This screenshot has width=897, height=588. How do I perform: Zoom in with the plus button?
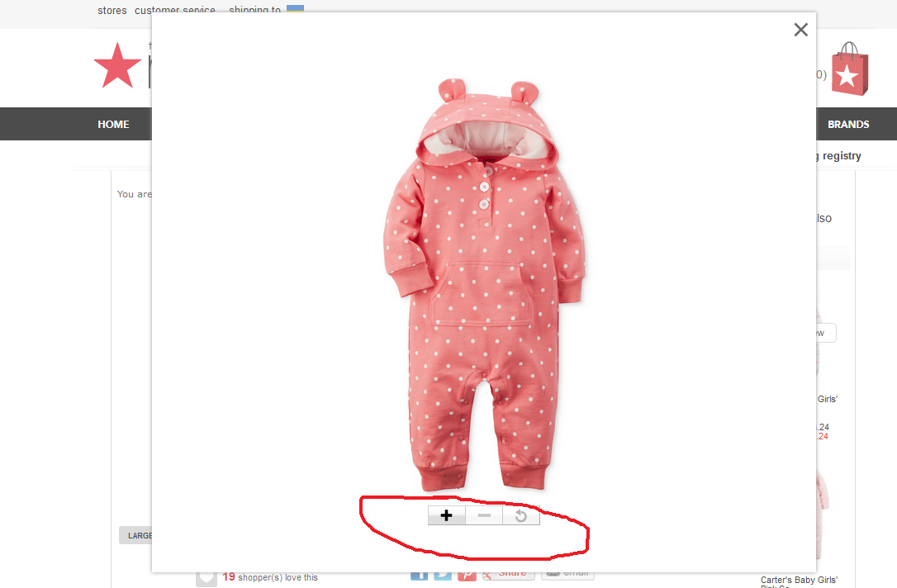(x=446, y=515)
